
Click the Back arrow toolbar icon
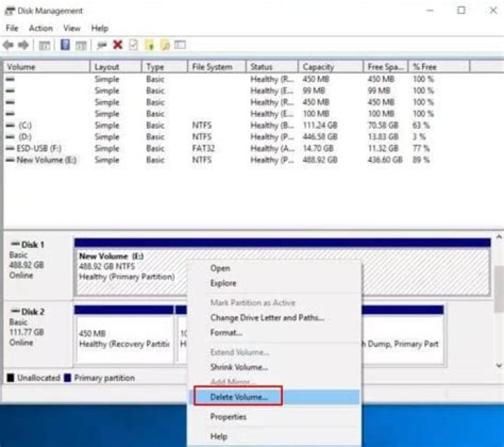[8, 45]
